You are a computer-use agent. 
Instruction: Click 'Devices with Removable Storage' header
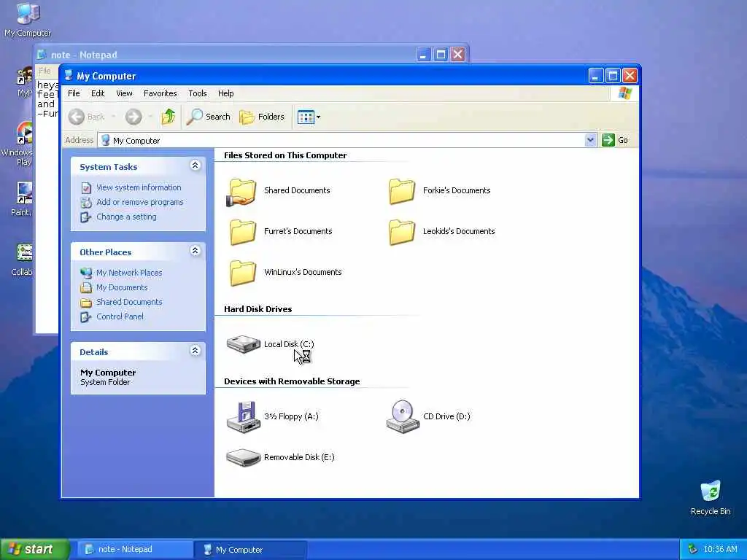point(292,381)
